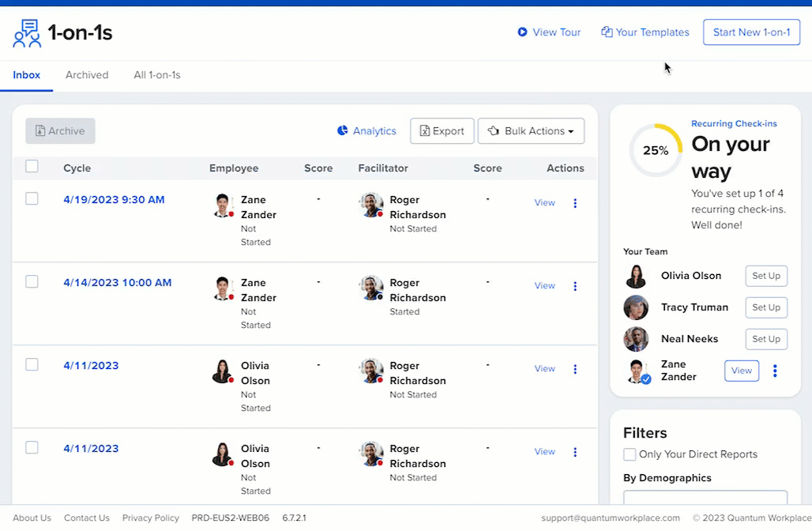Open the 4/14/2023 10:00 AM cycle link
Screen dimensions: 812x531
[118, 283]
